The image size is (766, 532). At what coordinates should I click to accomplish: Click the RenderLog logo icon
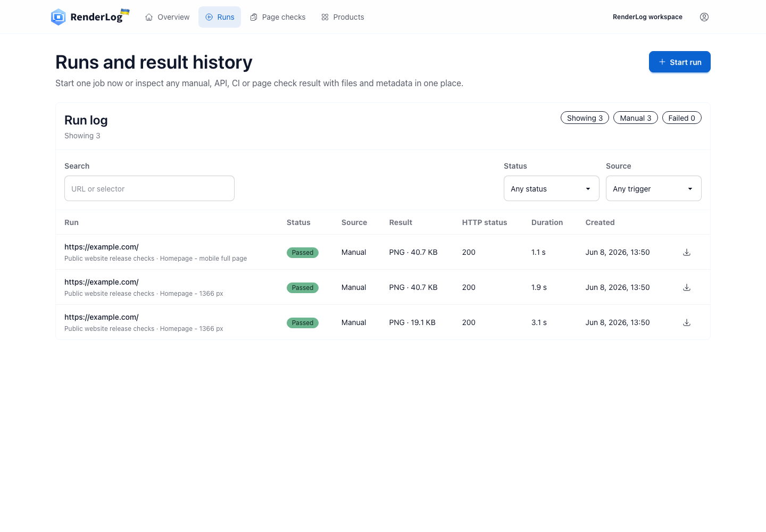[58, 17]
